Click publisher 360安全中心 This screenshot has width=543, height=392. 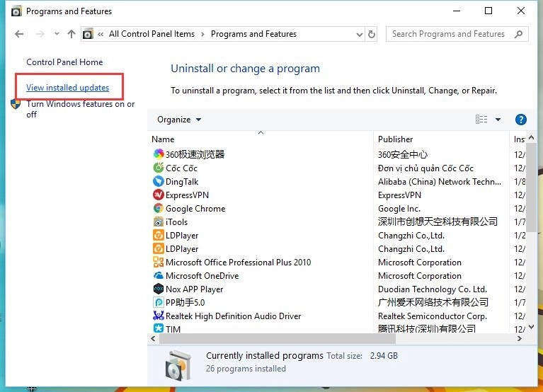403,155
